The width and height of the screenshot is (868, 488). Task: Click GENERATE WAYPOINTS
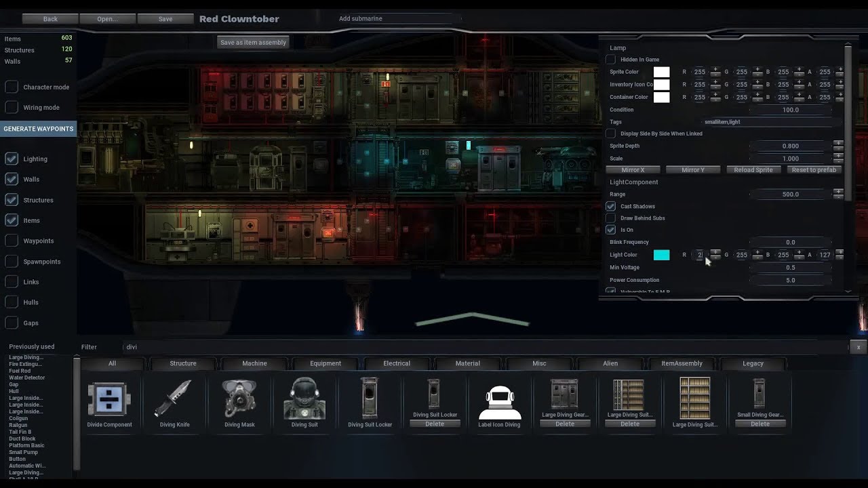38,129
